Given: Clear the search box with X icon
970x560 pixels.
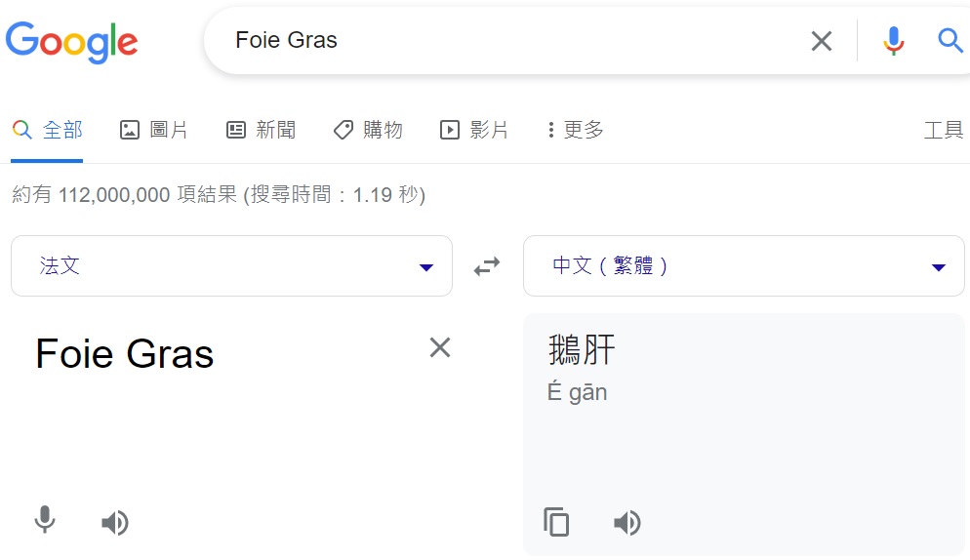Looking at the screenshot, I should 821,41.
